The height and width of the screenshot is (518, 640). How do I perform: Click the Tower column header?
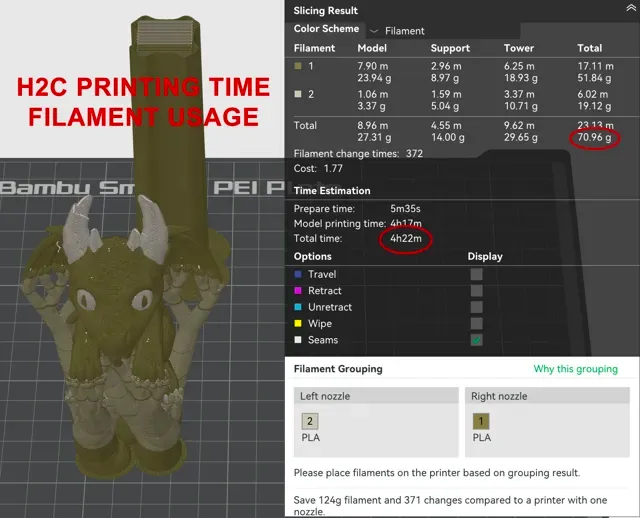coord(518,48)
